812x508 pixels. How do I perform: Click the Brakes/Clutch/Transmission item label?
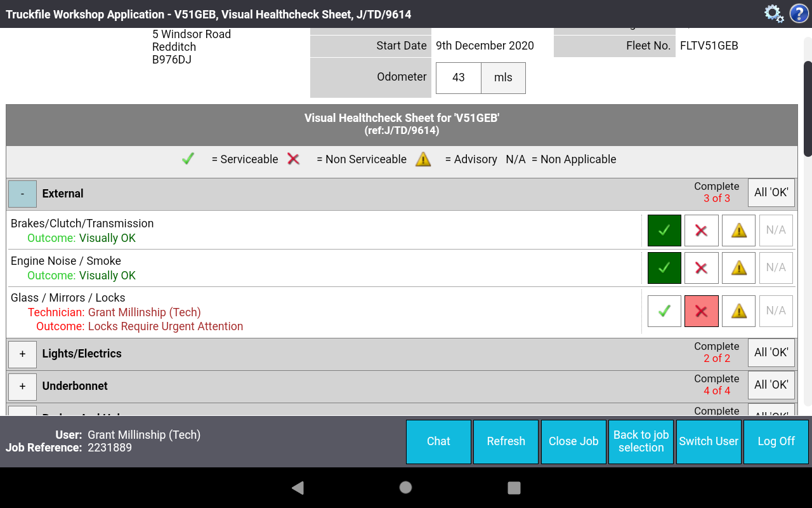82,224
